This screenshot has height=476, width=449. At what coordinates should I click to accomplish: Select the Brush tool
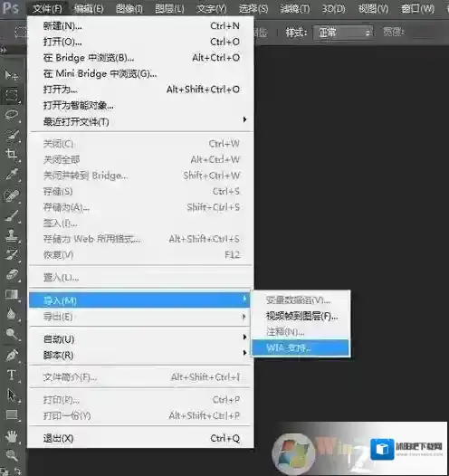coord(12,215)
